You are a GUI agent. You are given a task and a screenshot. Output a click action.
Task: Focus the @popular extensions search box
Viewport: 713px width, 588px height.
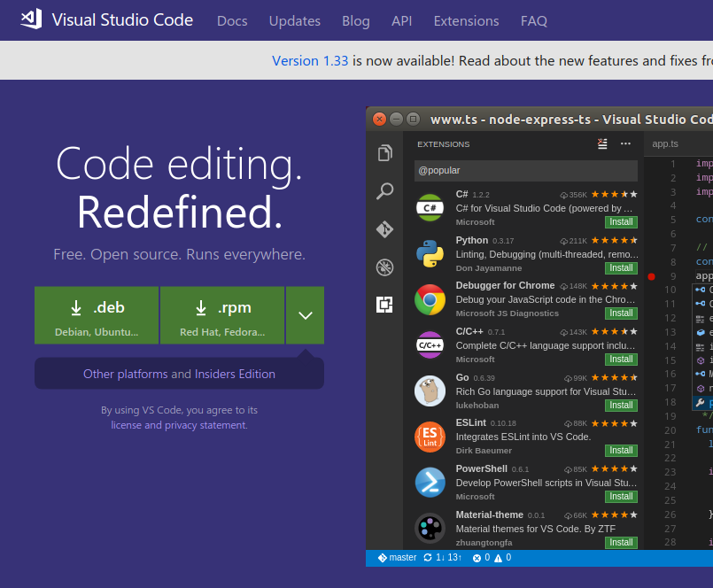(526, 171)
